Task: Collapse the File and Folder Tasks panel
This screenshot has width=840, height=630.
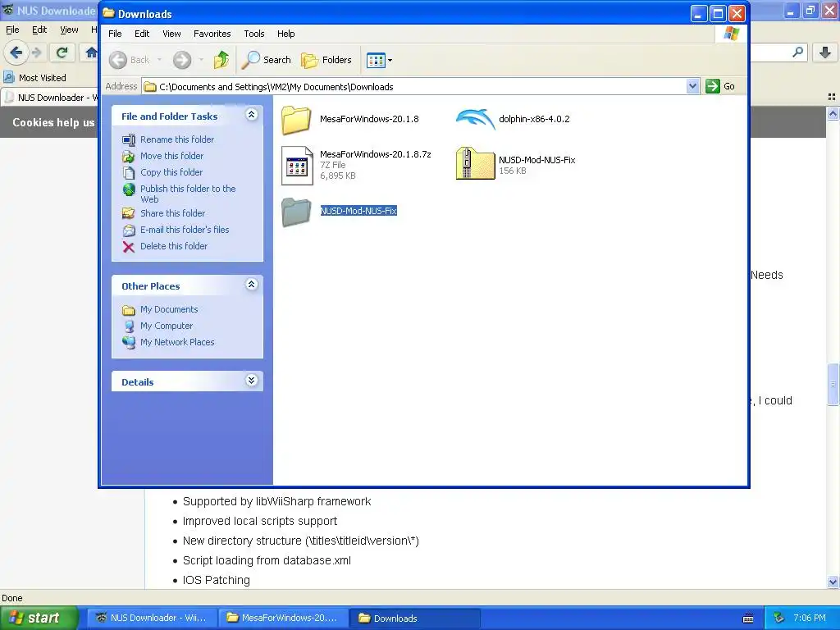Action: (251, 115)
